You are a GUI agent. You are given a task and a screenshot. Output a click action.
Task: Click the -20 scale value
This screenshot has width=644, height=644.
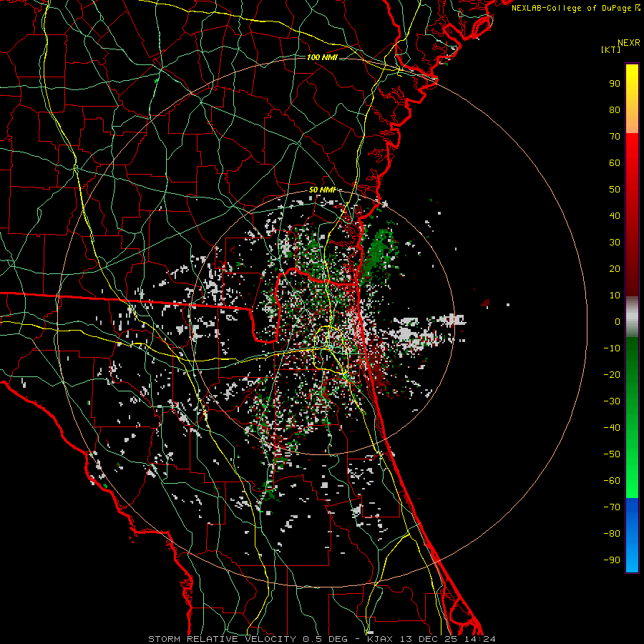612,374
